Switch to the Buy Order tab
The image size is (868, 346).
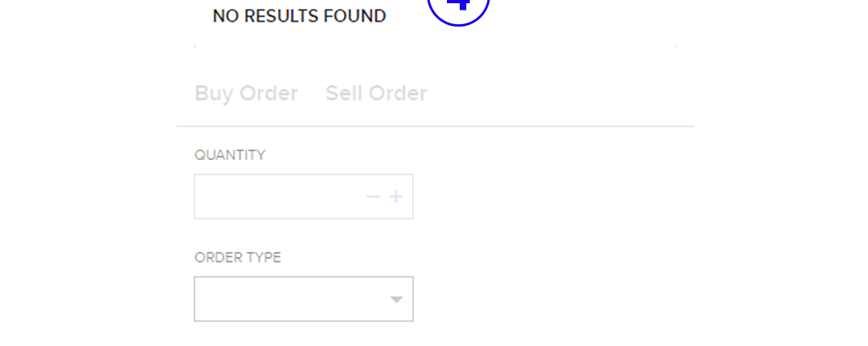246,93
